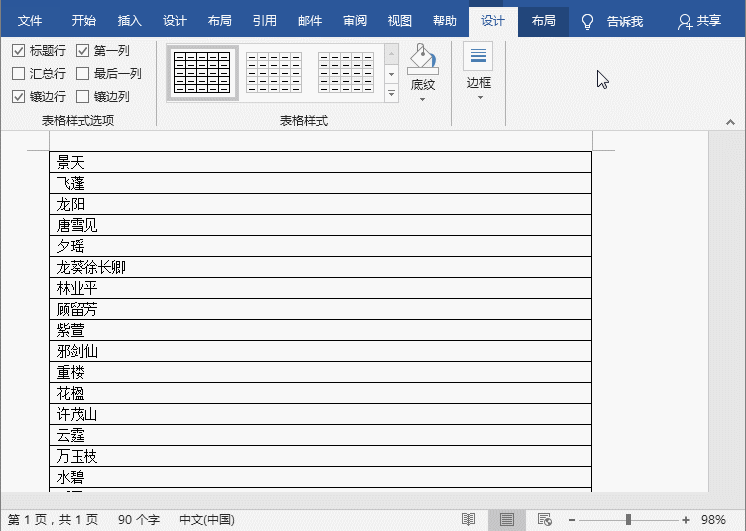Switch to Read Mode view
746x531 pixels.
(x=468, y=519)
